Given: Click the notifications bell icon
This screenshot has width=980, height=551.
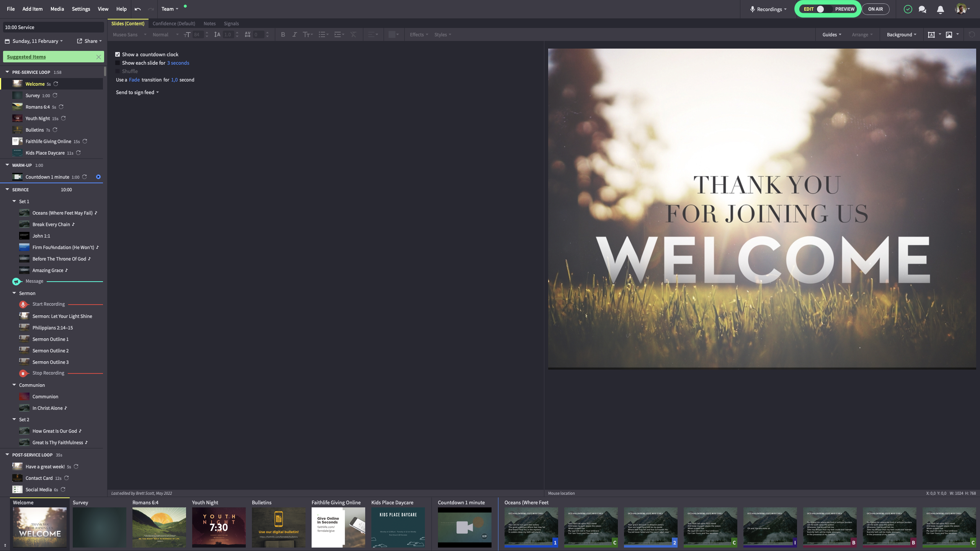Looking at the screenshot, I should tap(940, 10).
